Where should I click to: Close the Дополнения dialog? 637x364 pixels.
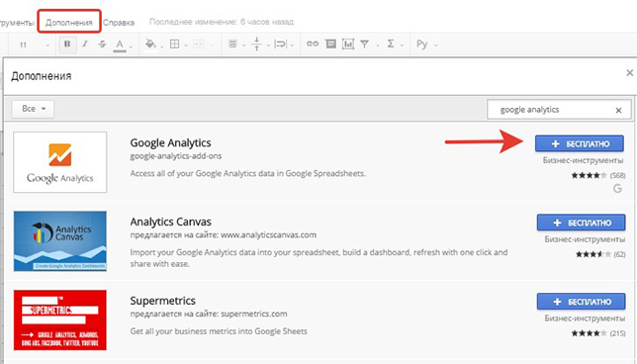[630, 73]
